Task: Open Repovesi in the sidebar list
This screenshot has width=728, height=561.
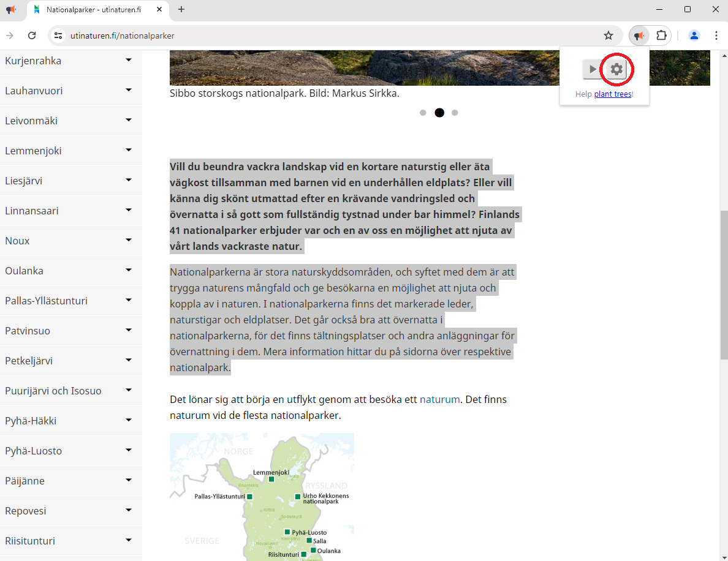Action: (26, 511)
